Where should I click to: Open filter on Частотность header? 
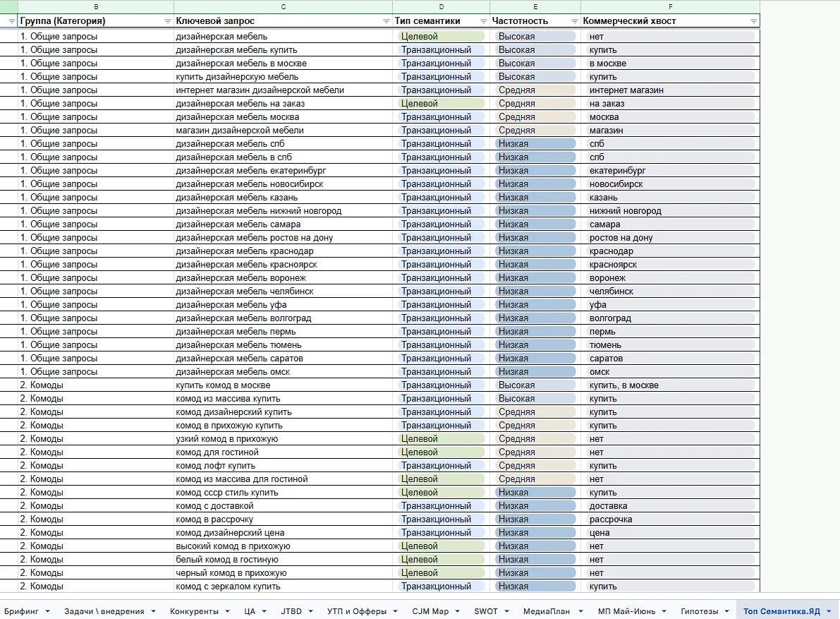574,21
